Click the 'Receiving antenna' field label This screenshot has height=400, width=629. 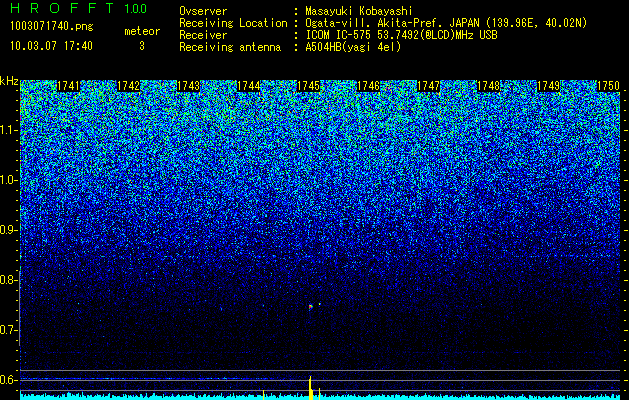click(x=230, y=47)
